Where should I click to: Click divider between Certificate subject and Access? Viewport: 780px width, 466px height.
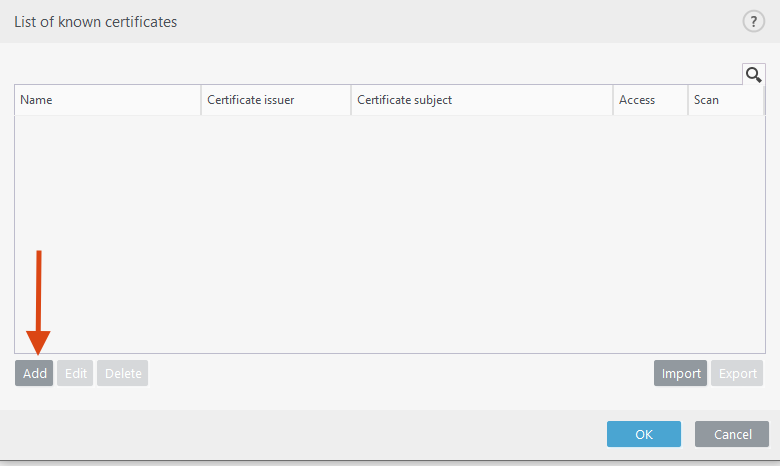613,100
